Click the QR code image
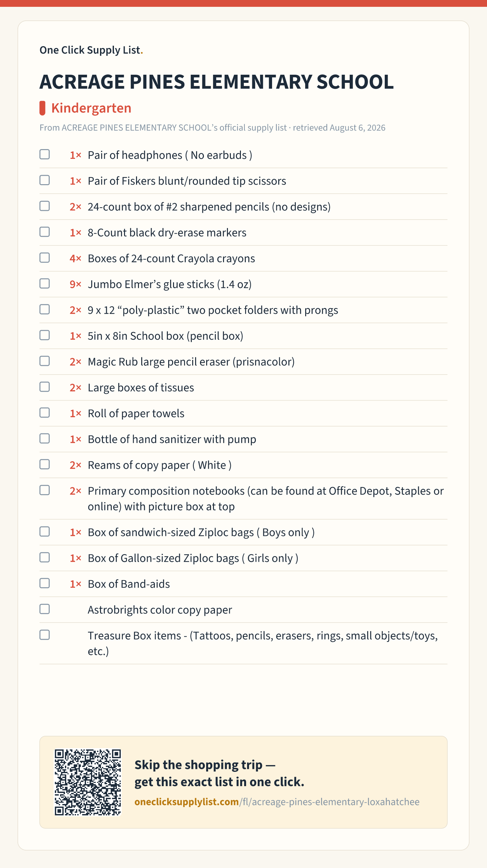 pyautogui.click(x=88, y=782)
